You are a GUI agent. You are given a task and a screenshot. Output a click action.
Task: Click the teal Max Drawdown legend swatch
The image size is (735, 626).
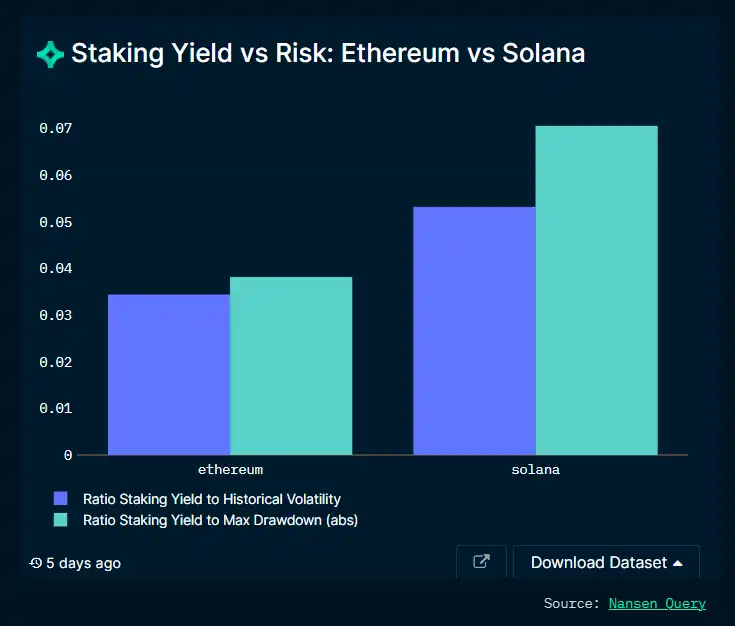61,520
